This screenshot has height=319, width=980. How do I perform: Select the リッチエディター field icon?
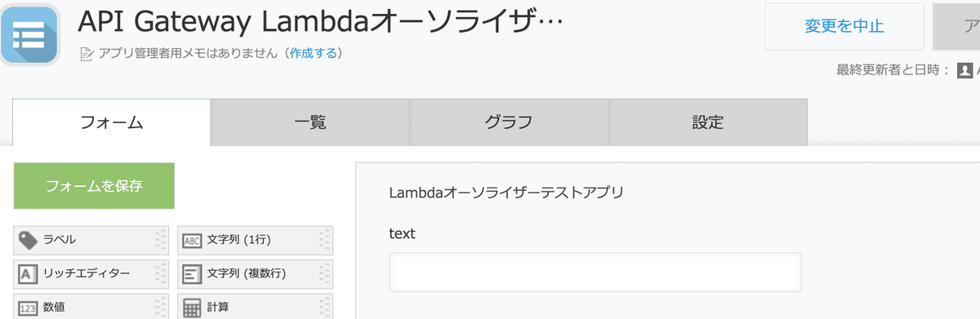tap(29, 273)
